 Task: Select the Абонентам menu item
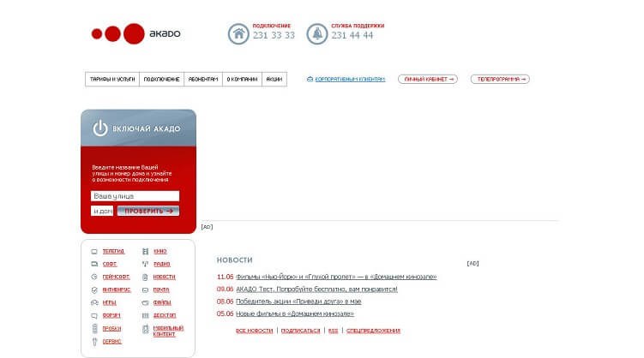203,79
